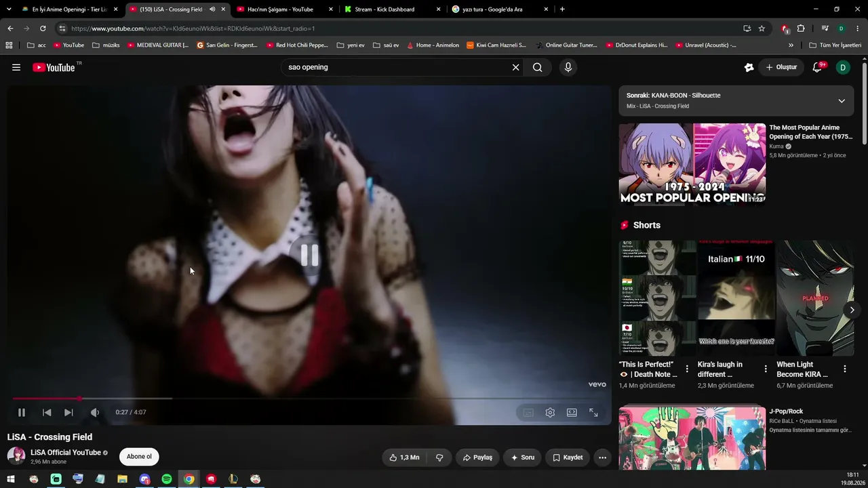Open more actions ellipsis below video
The height and width of the screenshot is (488, 868).
tap(602, 457)
